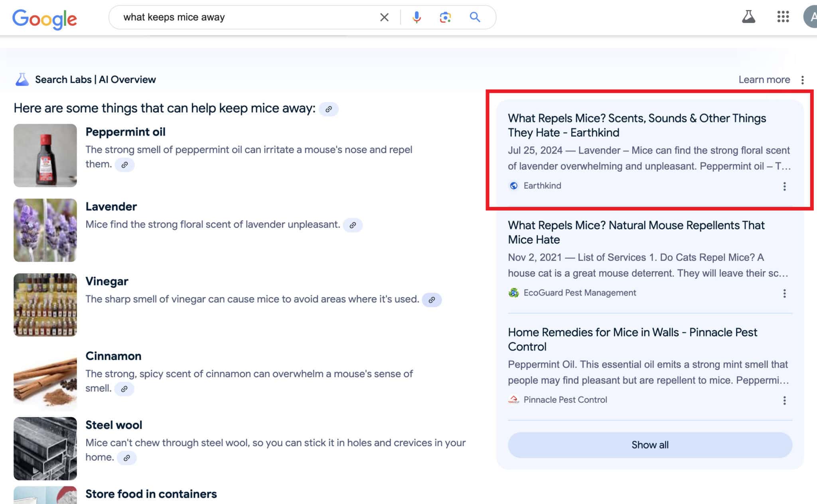
Task: Click the blue search magnifier icon
Action: (475, 17)
